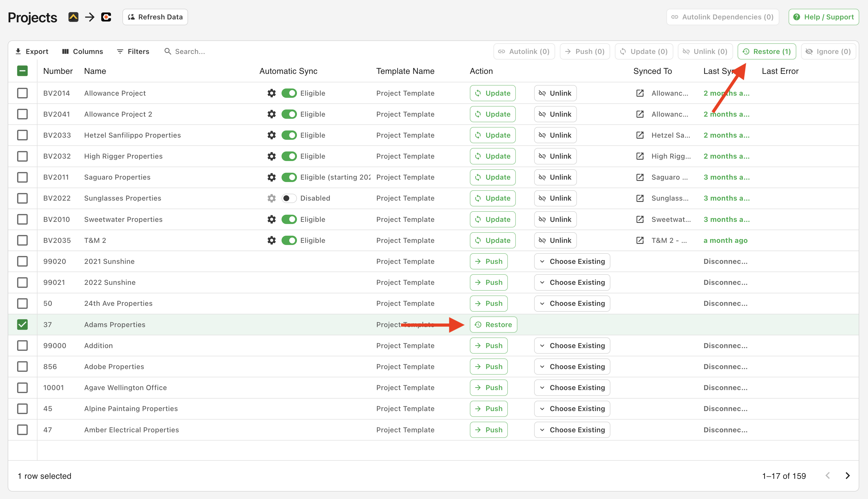Open external link icon for Sunglasses row

(x=640, y=198)
